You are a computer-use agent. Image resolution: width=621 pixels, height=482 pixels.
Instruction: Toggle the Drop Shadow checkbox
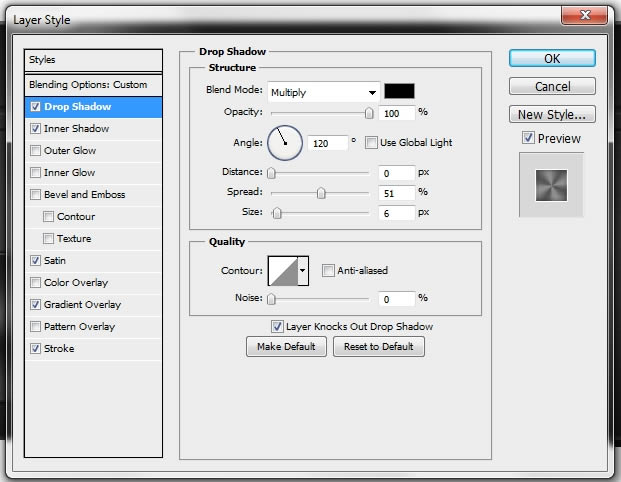[x=36, y=107]
